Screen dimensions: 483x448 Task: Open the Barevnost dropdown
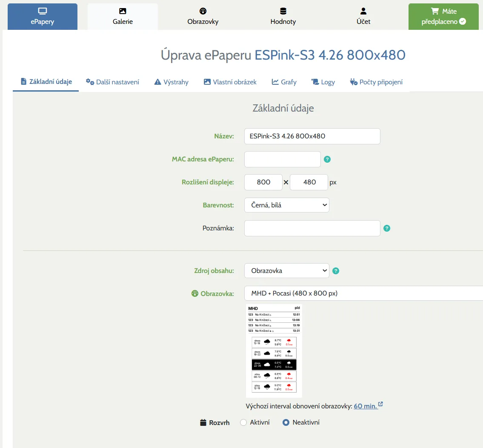[286, 205]
